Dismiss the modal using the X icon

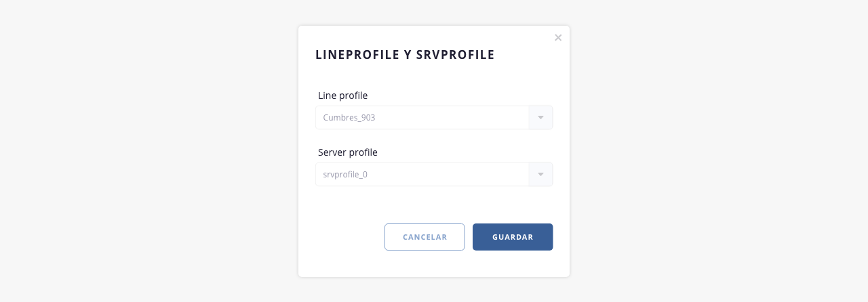(558, 38)
